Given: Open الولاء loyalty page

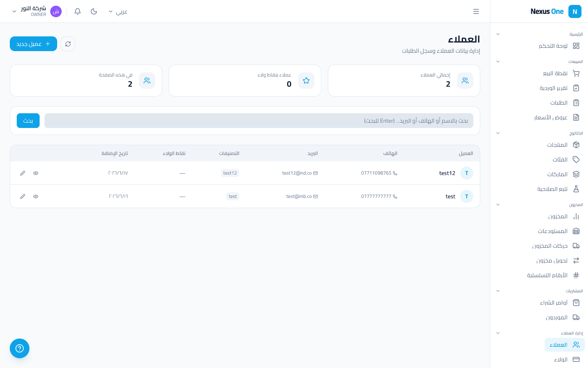Looking at the screenshot, I should click(567, 359).
